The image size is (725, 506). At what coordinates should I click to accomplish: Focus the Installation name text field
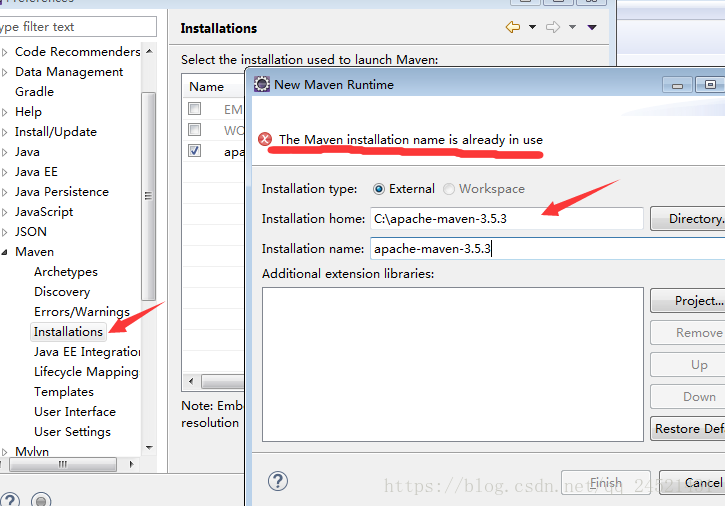click(x=547, y=248)
